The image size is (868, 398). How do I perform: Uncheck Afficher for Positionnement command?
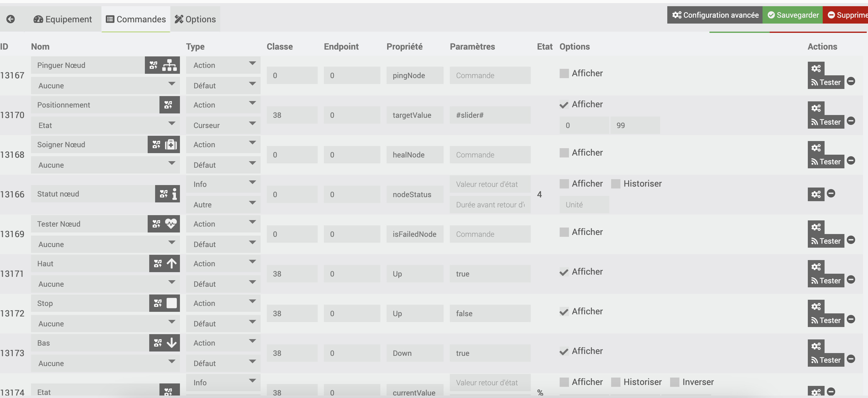tap(564, 105)
